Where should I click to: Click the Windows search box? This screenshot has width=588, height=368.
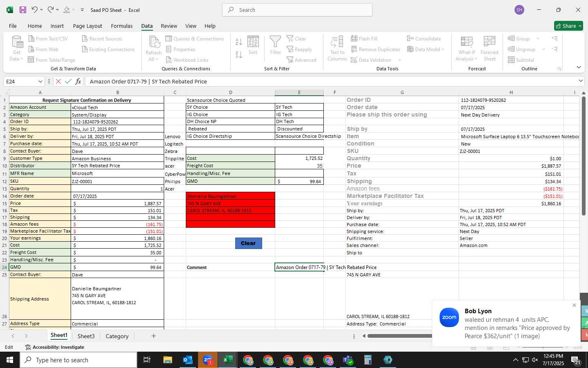tap(78, 360)
